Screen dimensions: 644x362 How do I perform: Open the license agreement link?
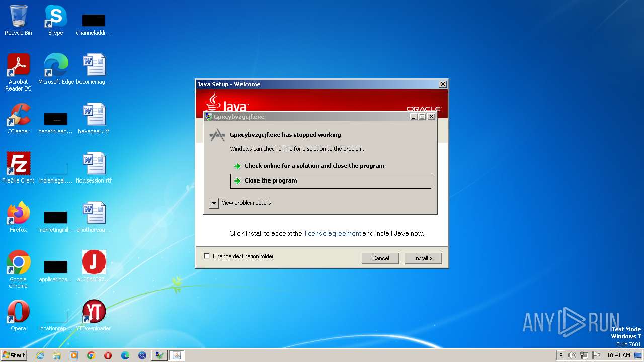333,234
